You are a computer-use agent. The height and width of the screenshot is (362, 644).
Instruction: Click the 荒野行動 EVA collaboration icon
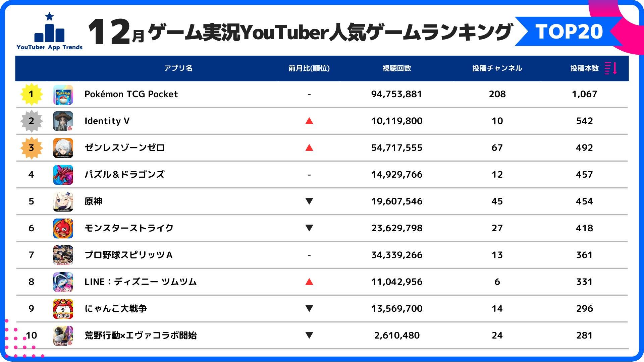(63, 336)
